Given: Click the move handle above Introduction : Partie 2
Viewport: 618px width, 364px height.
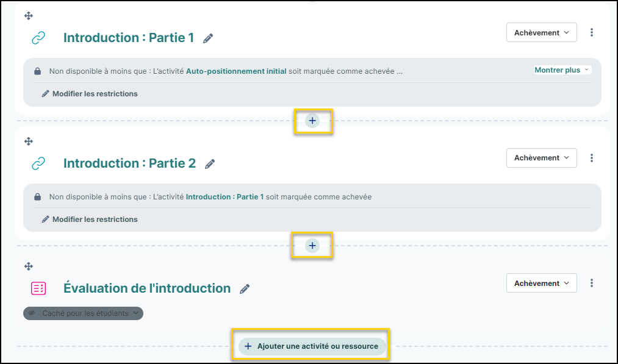Looking at the screenshot, I should [x=29, y=141].
